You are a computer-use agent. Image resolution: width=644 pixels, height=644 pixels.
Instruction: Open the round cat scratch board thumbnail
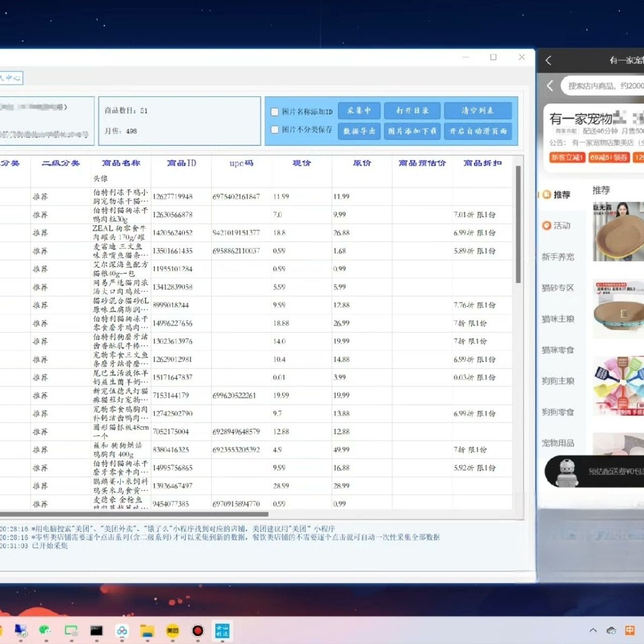pos(618,310)
